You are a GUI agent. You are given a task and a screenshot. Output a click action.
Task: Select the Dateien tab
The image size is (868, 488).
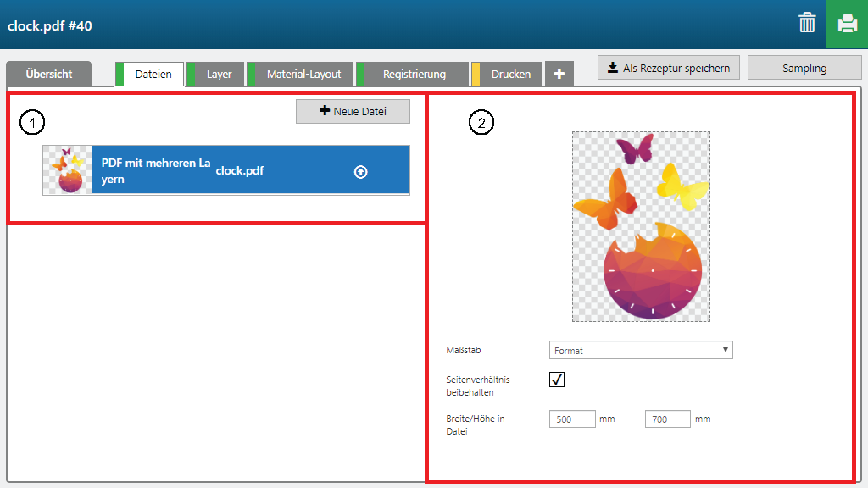pos(153,74)
